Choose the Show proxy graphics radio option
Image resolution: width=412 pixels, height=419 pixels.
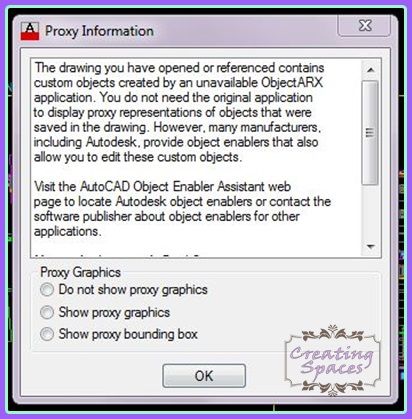tap(47, 312)
